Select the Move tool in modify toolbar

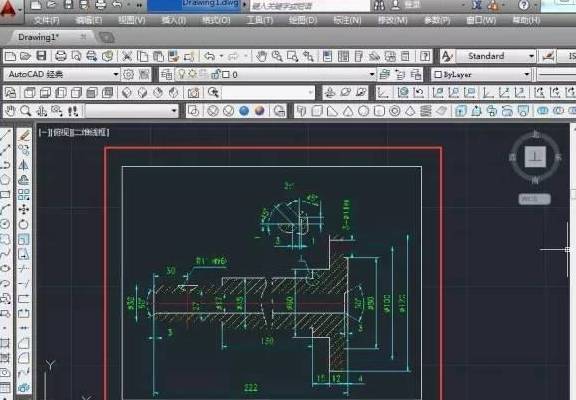click(x=24, y=209)
